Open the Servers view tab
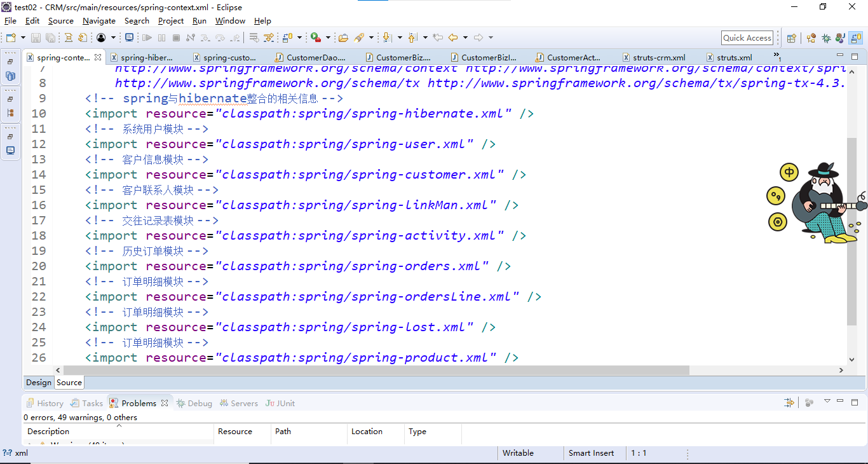This screenshot has width=868, height=464. pyautogui.click(x=239, y=403)
